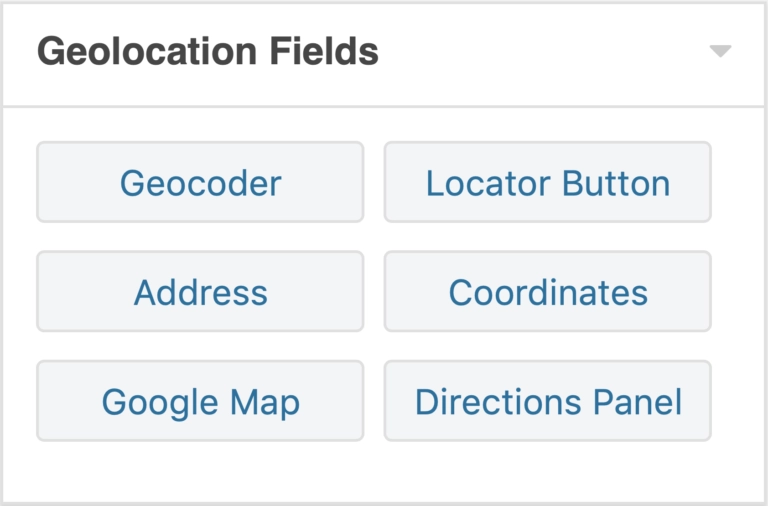Click the Locator Button field type
This screenshot has height=506, width=768.
[547, 183]
